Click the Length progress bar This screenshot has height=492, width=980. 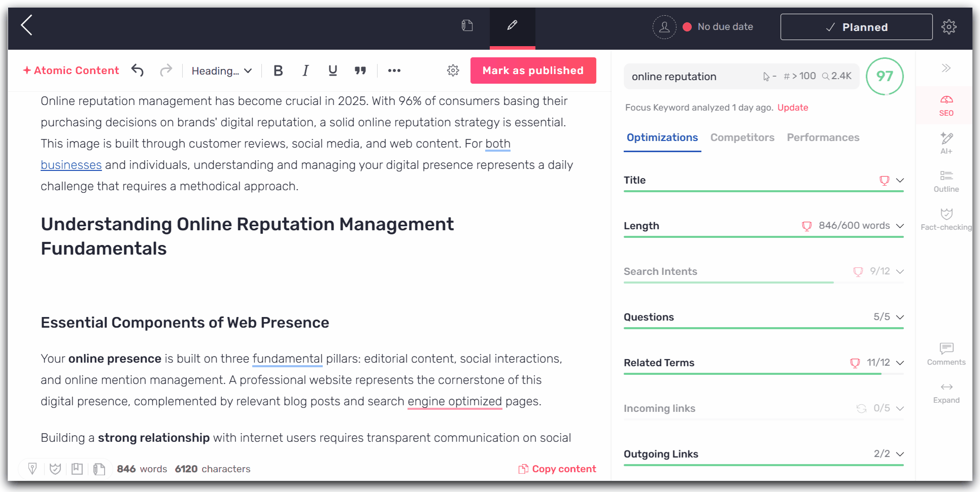pos(763,236)
